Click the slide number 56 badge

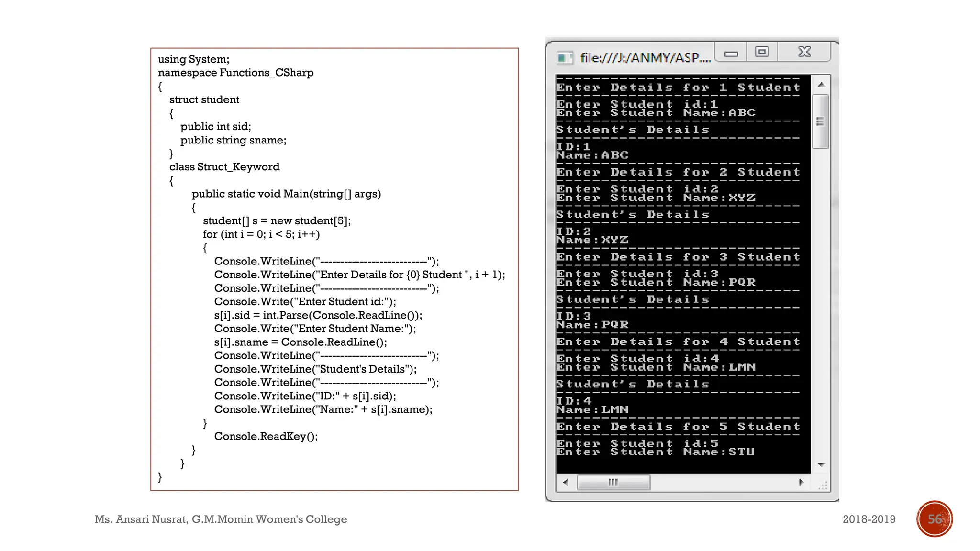point(935,519)
